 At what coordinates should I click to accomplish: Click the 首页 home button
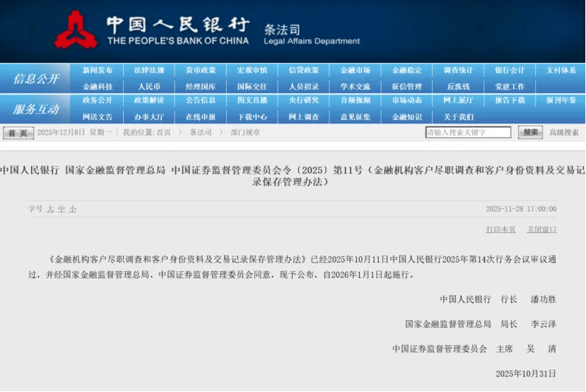tap(18, 133)
